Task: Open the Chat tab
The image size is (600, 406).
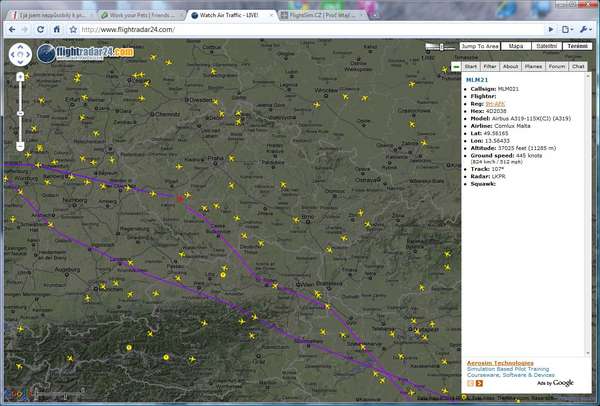Action: 578,67
